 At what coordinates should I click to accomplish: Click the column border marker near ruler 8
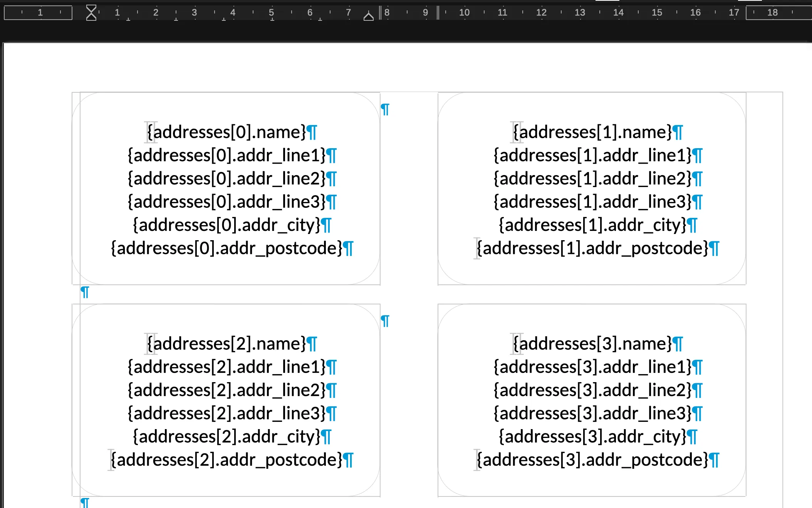380,12
